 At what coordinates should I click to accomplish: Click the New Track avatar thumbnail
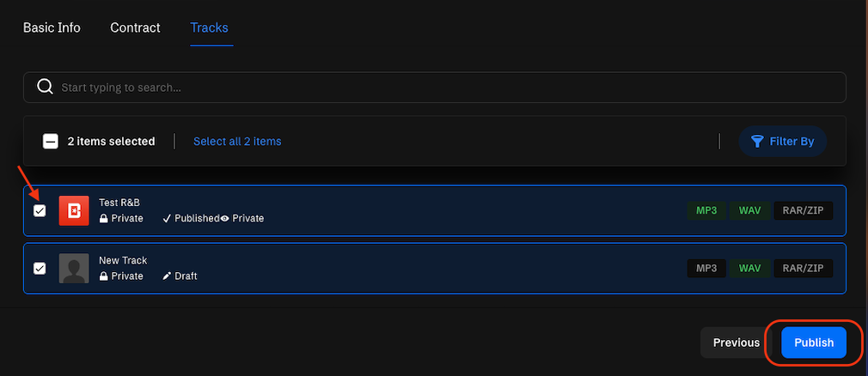click(x=74, y=269)
